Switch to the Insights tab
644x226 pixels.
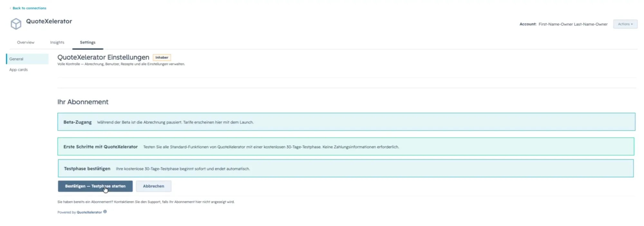click(x=57, y=42)
